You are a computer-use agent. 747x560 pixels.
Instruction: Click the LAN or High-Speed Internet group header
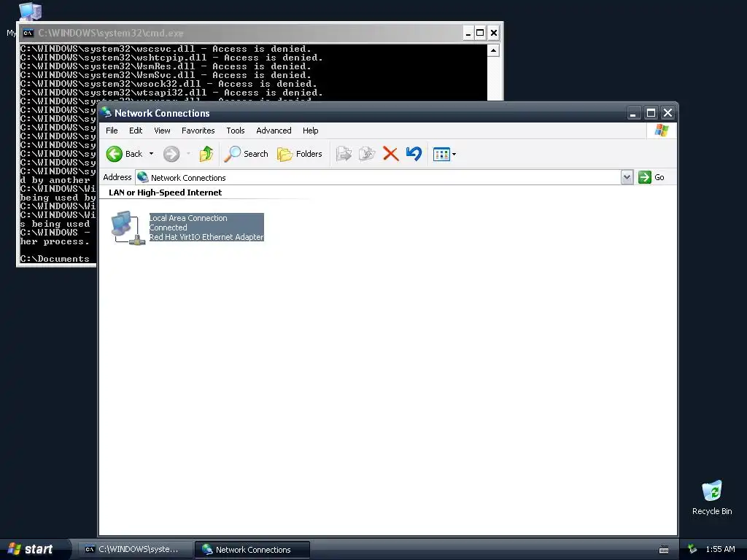click(x=166, y=192)
